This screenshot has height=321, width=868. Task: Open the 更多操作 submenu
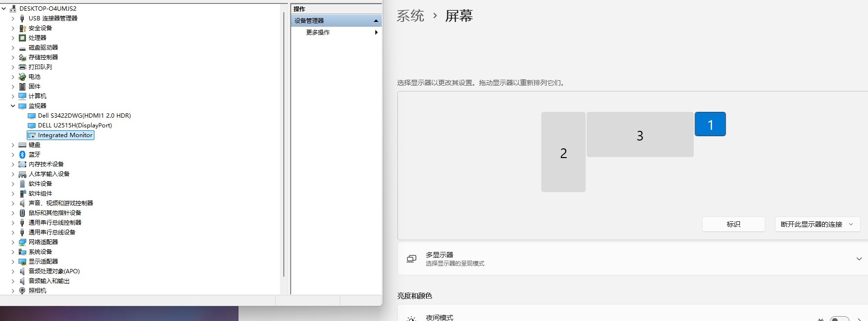click(336, 32)
